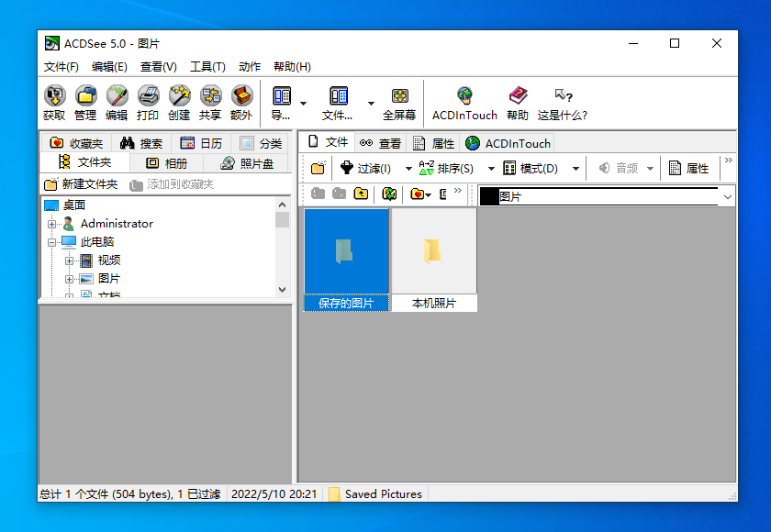
Task: Switch to the 查看 tab in right pane
Action: click(x=380, y=143)
